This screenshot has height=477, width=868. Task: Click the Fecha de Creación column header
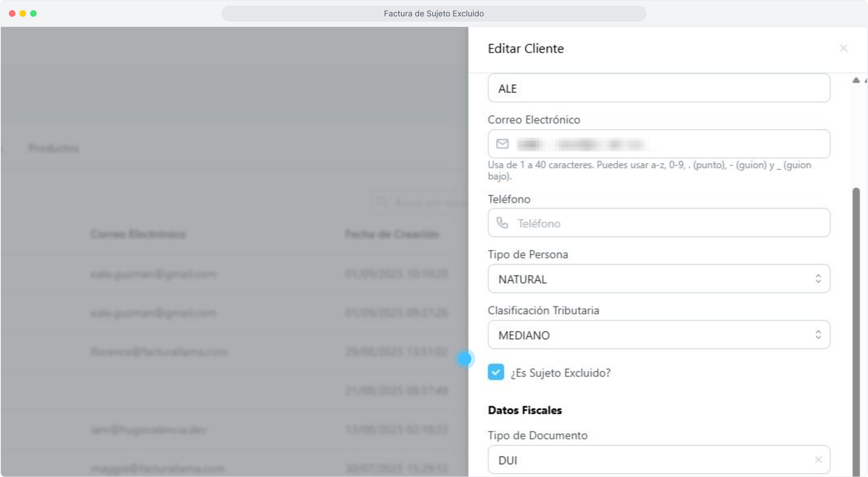click(392, 234)
